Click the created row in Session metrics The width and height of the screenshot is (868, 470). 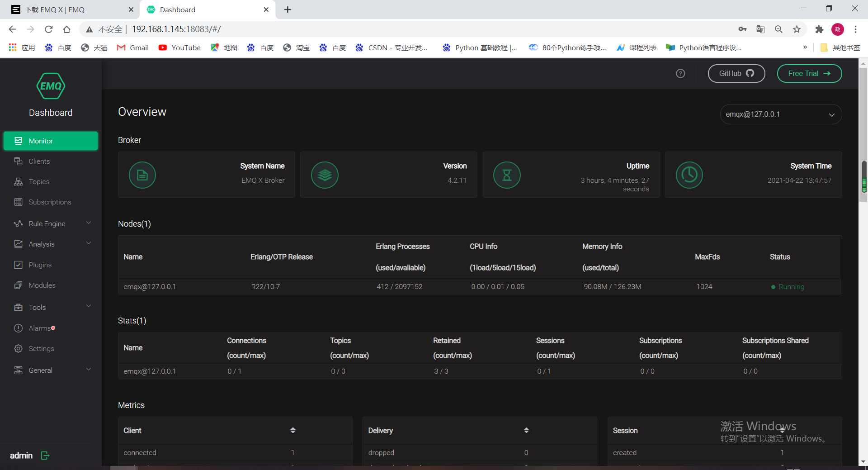pos(724,453)
